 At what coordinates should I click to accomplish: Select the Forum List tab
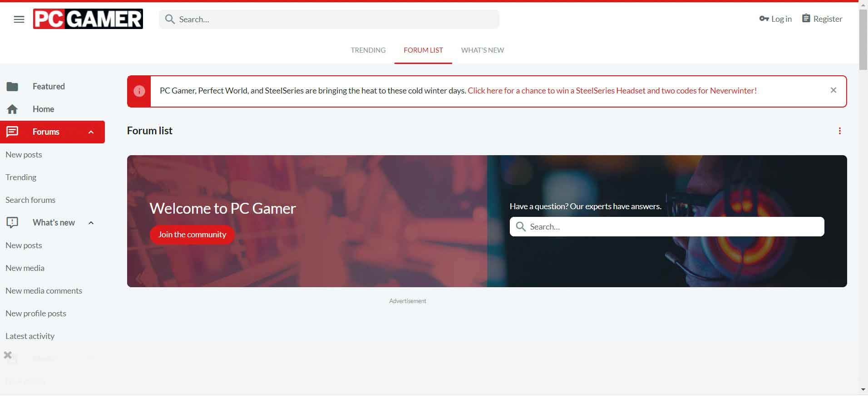[x=423, y=50]
